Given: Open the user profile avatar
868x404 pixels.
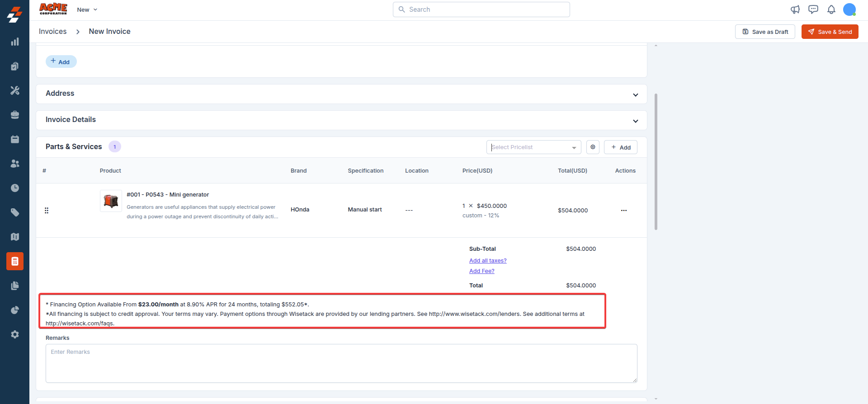Looking at the screenshot, I should tap(849, 9).
